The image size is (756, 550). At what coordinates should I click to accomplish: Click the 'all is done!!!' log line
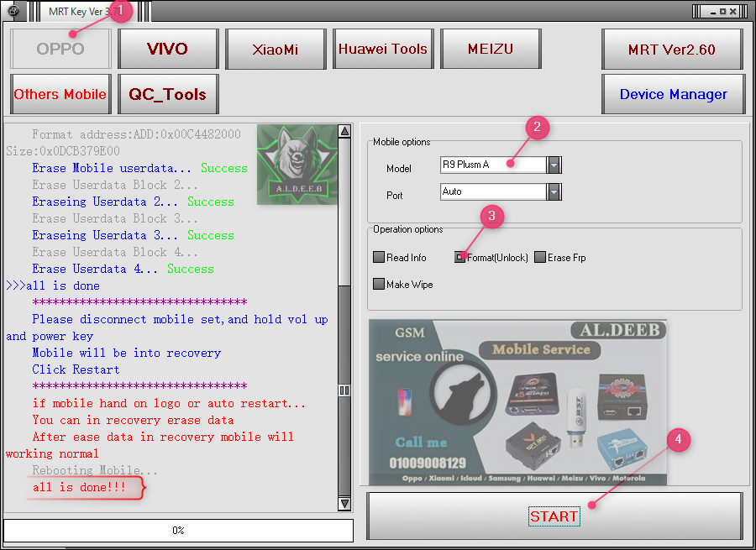(x=79, y=487)
